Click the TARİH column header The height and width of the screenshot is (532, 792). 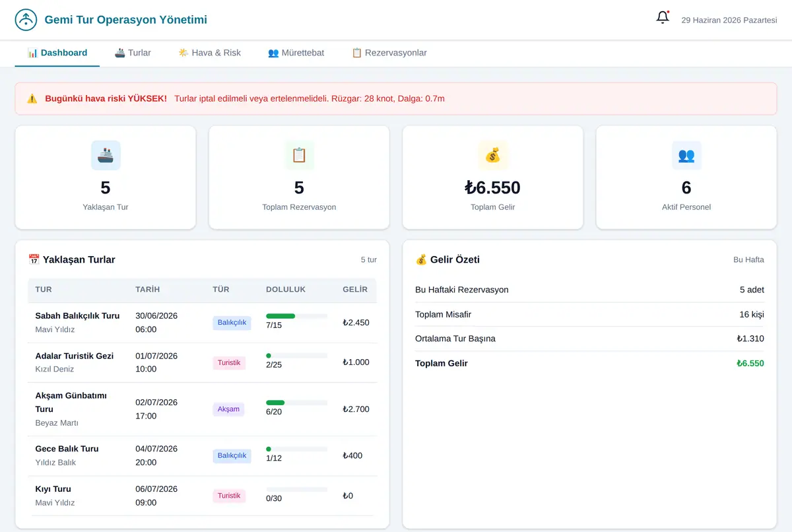(x=147, y=290)
